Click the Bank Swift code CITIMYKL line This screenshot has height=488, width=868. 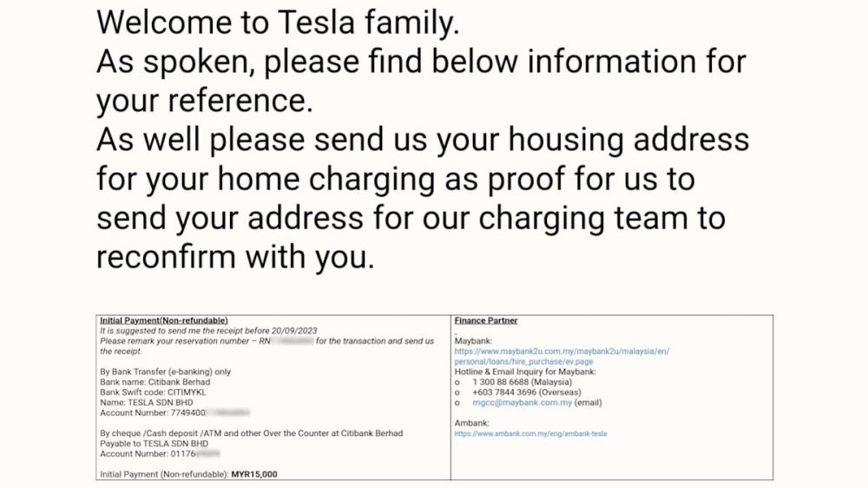(x=153, y=392)
